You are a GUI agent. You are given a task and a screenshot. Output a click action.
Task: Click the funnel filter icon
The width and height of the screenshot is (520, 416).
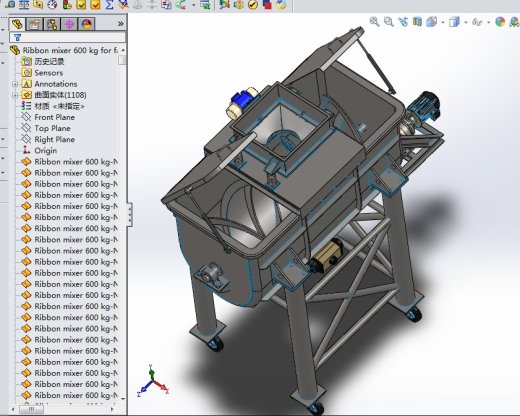[x=17, y=37]
